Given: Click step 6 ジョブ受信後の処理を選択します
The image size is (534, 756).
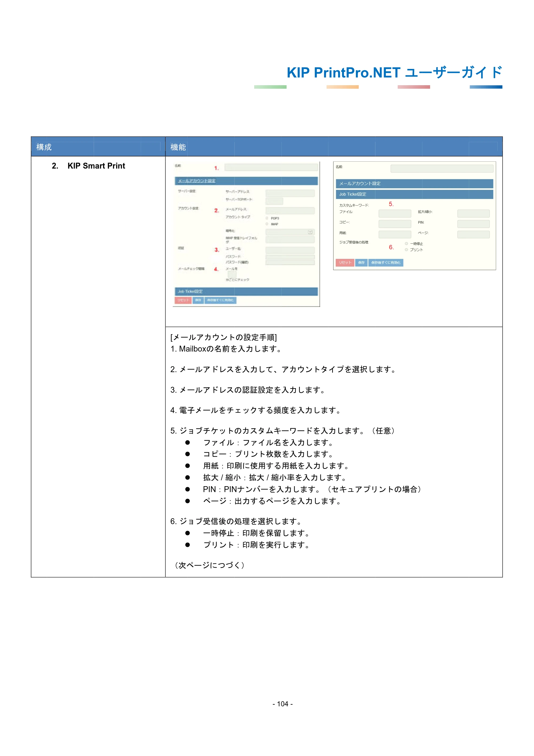Looking at the screenshot, I should (236, 521).
